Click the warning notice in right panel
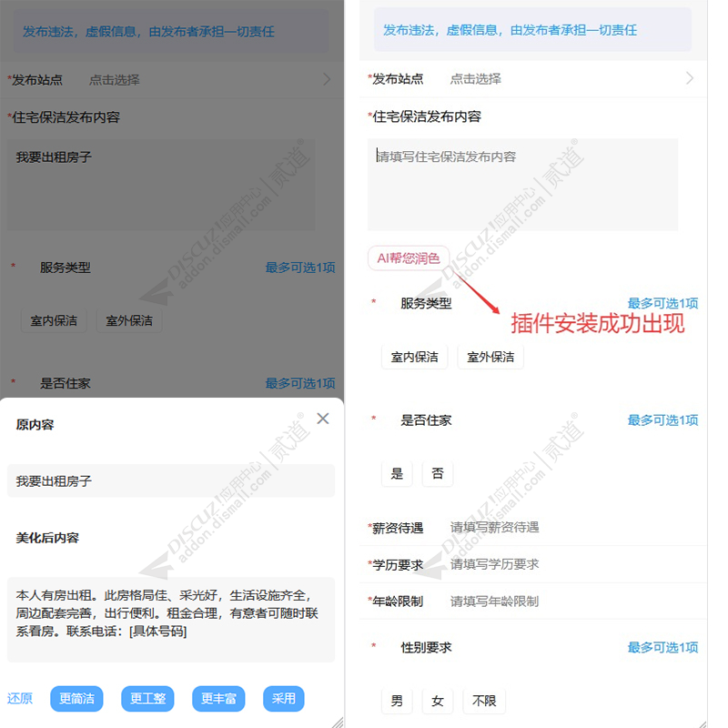The width and height of the screenshot is (728, 728). pyautogui.click(x=533, y=30)
